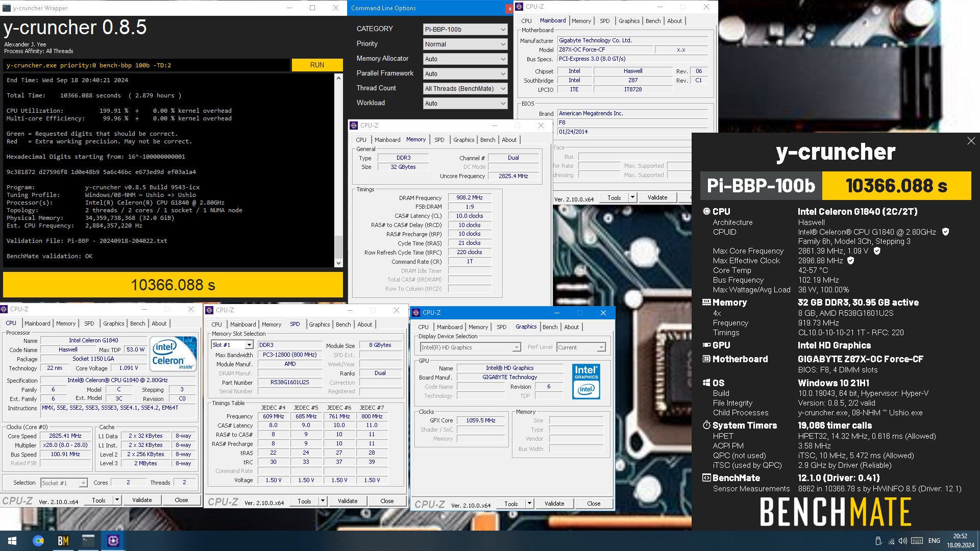Click the Max Core Frequency shield icon

[877, 251]
